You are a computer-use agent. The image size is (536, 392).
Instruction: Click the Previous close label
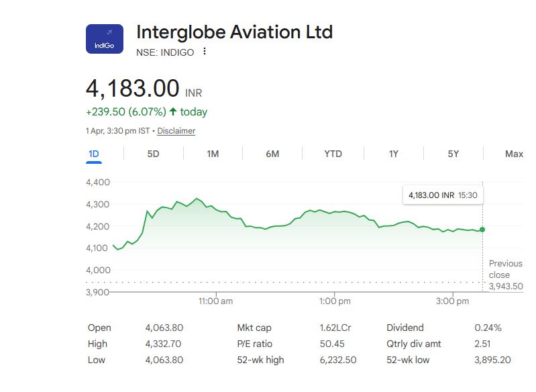pos(505,269)
